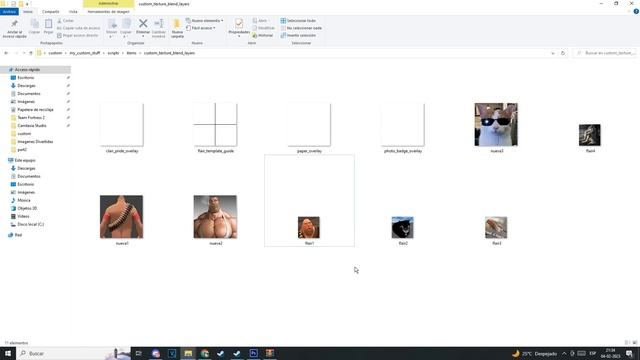Select the nueva1 image thumbnail

coord(122,217)
